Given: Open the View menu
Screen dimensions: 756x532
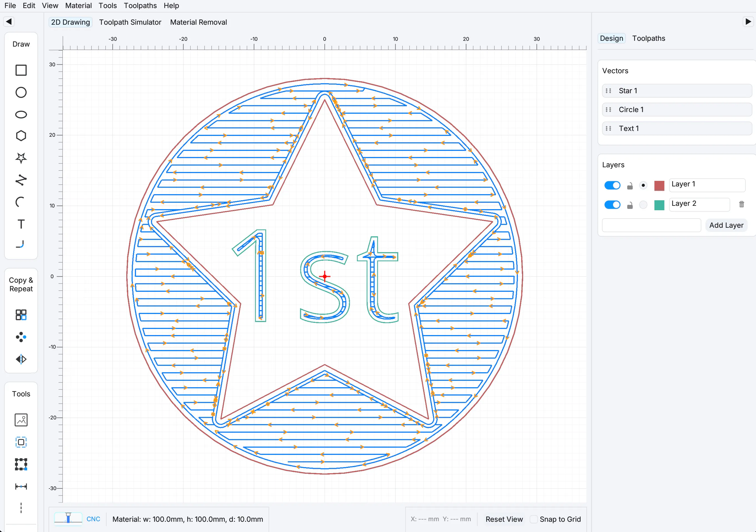Looking at the screenshot, I should (x=50, y=6).
